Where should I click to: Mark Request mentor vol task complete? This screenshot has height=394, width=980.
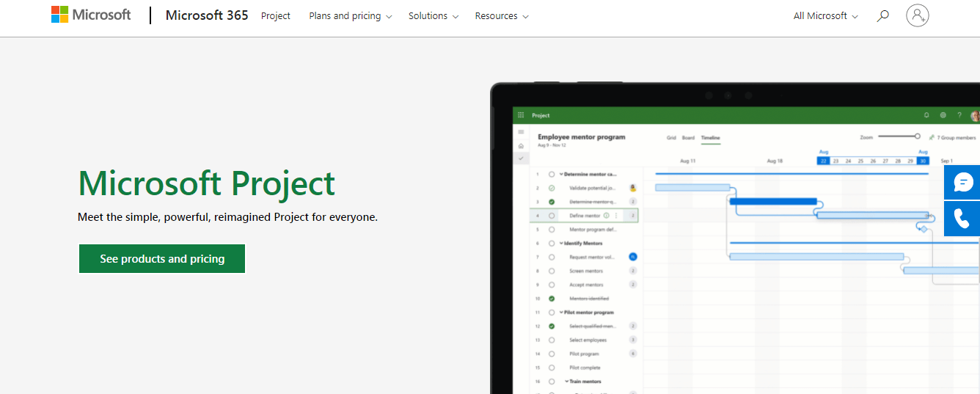(552, 257)
